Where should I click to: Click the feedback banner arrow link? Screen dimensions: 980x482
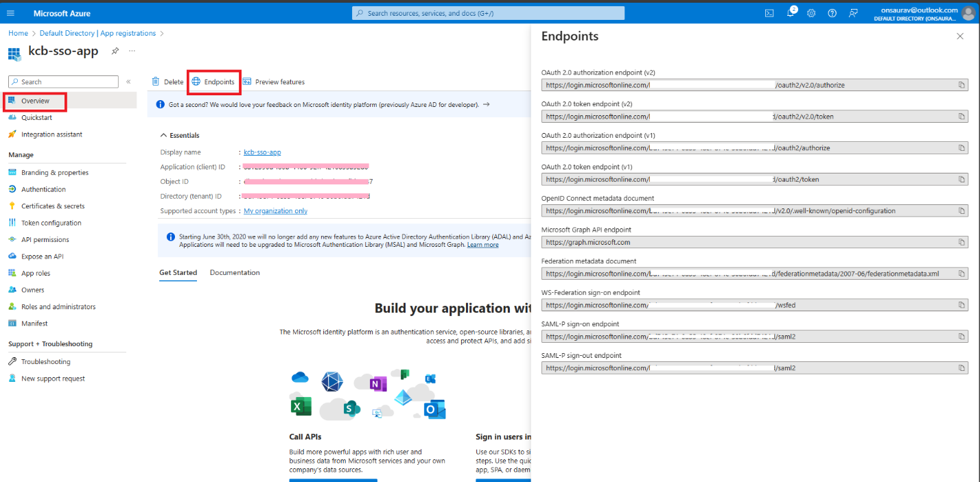[x=486, y=104]
